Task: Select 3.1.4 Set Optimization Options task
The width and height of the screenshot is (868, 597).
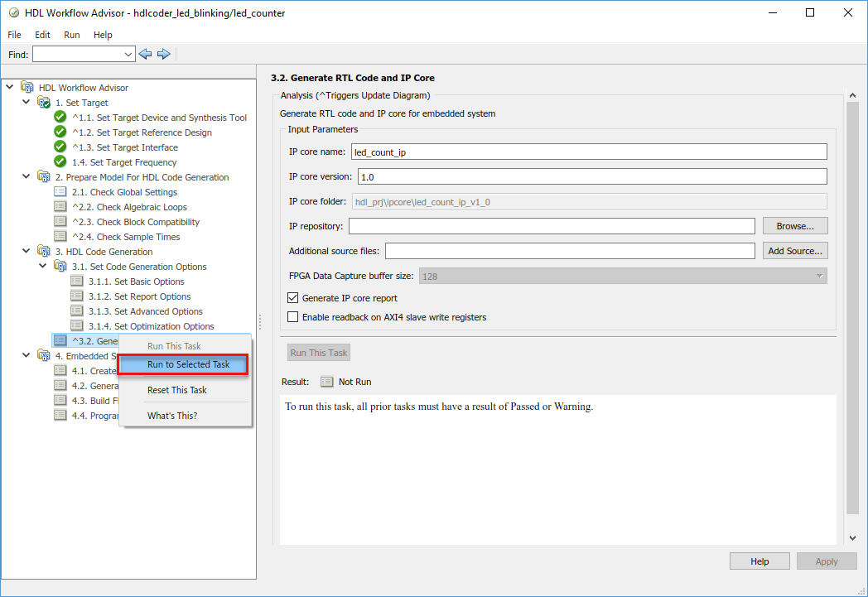Action: (x=151, y=326)
